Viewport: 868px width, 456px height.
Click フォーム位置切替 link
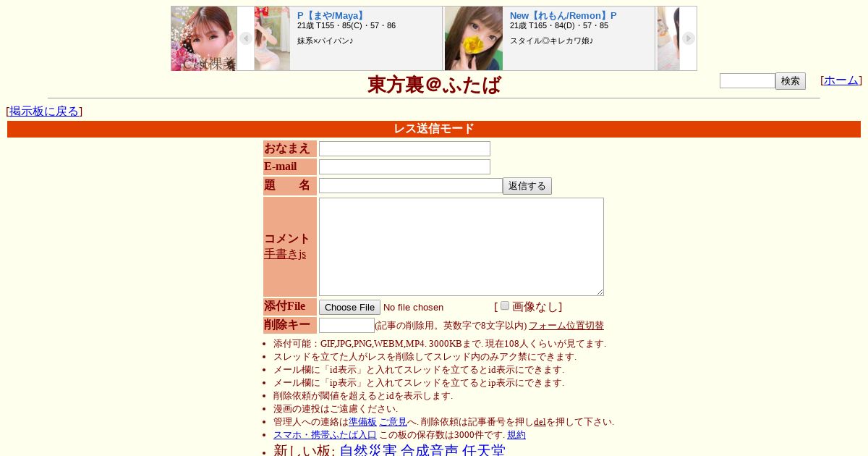pyautogui.click(x=566, y=326)
